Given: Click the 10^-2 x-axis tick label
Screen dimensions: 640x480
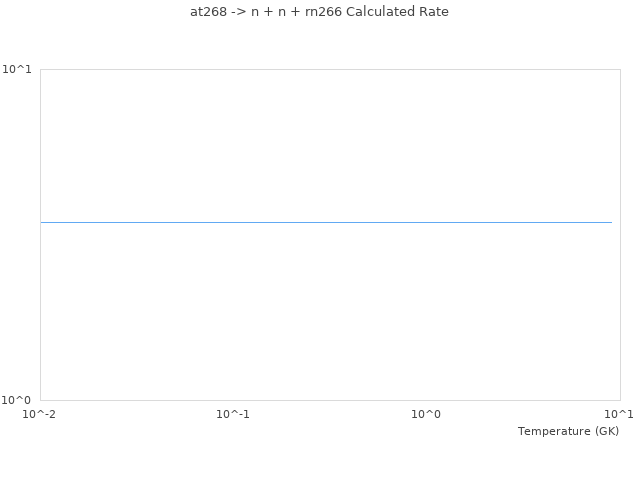Looking at the screenshot, I should (40, 414).
